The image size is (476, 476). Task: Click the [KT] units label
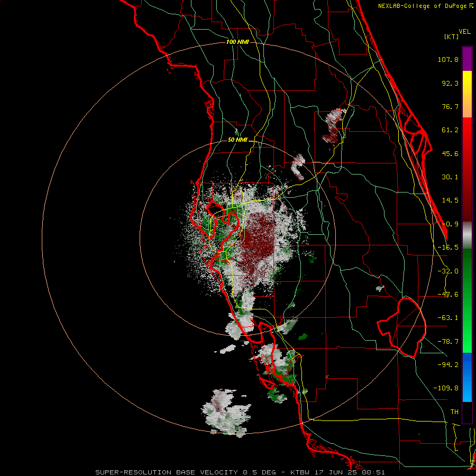coord(452,36)
